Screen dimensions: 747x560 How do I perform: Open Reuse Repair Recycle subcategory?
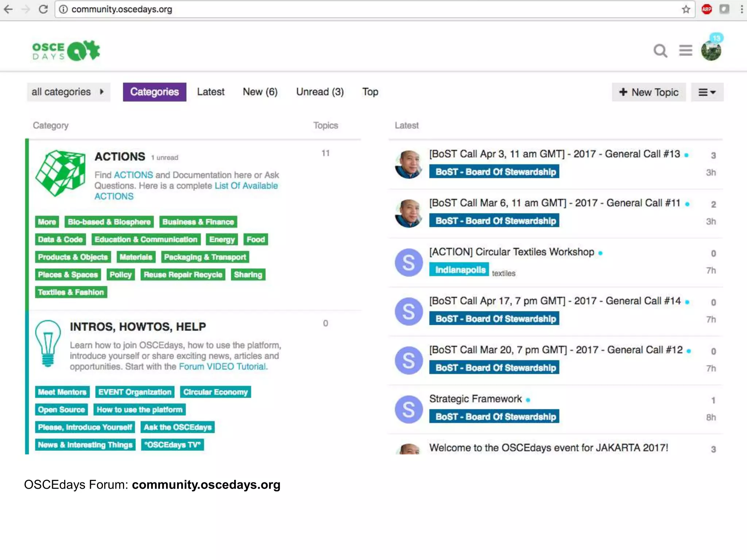point(183,275)
